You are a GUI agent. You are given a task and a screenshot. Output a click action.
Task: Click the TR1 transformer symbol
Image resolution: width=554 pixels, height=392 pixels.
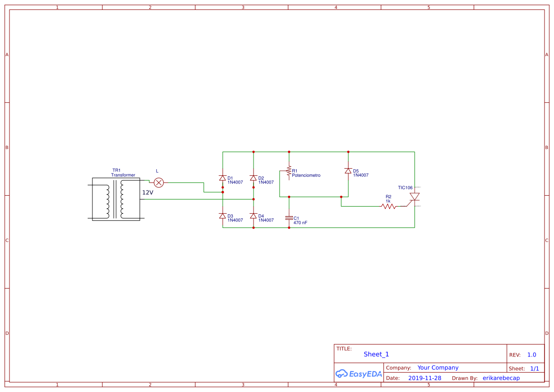[x=116, y=200]
